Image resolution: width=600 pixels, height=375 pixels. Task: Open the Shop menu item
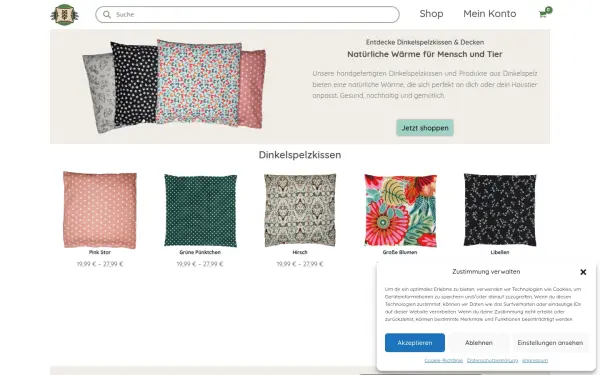point(431,14)
